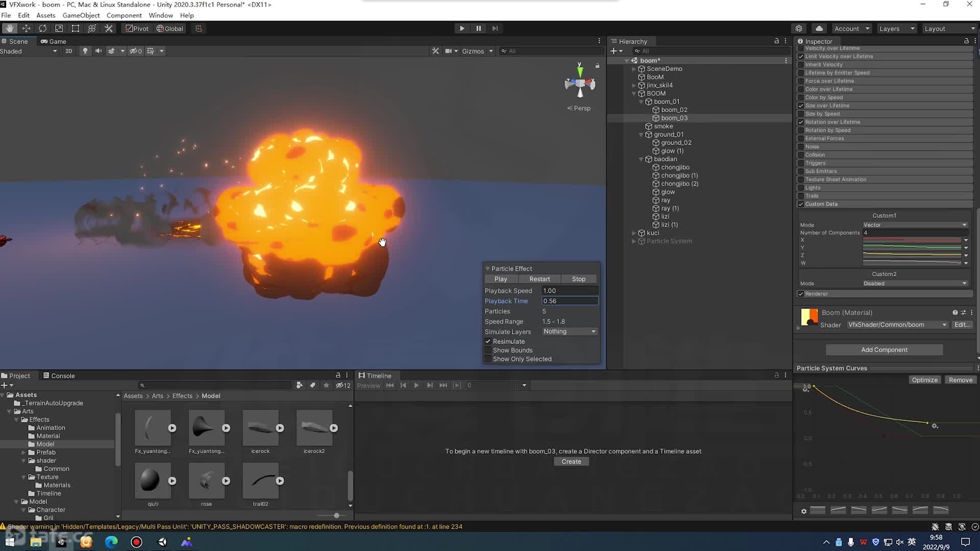
Task: Expand kuci object in Hierarchy
Action: 634,233
